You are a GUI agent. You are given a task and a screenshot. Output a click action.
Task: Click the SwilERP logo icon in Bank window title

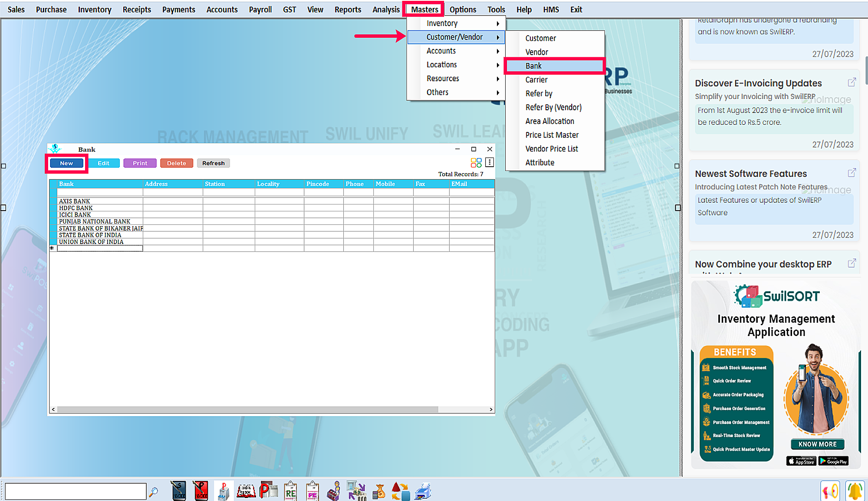click(55, 149)
